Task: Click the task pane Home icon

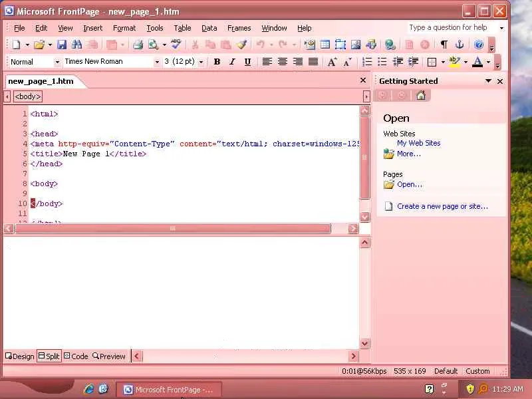Action: [421, 95]
